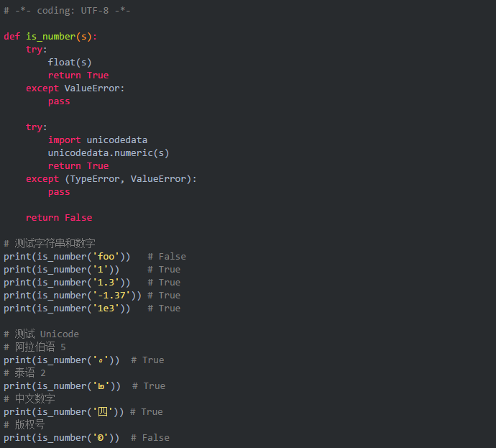The width and height of the screenshot is (496, 448).
Task: Click the 'return False' line
Action: coord(59,218)
